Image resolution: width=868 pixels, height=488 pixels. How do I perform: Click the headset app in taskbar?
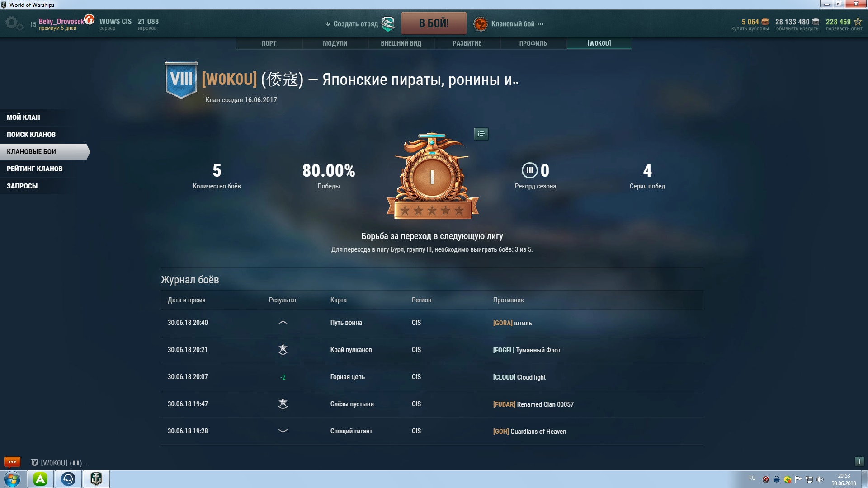(x=68, y=479)
